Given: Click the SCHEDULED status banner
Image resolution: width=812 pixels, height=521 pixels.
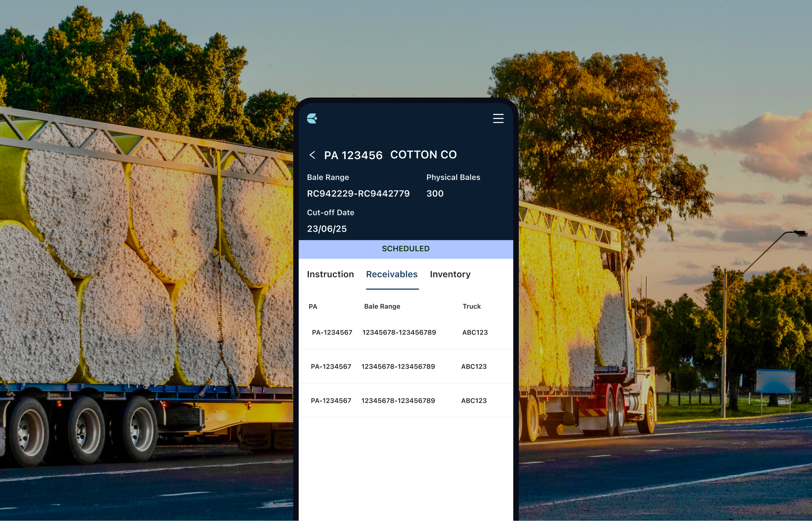Looking at the screenshot, I should pos(406,249).
